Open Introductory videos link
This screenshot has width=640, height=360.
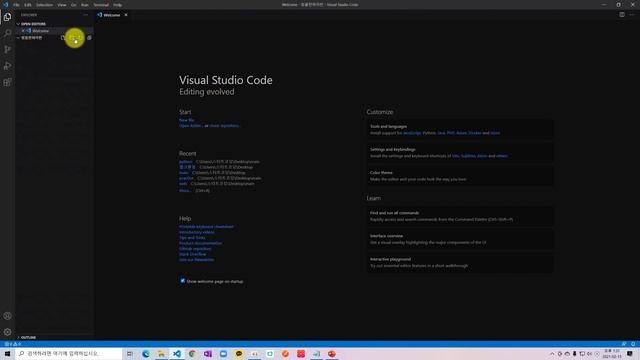point(196,232)
